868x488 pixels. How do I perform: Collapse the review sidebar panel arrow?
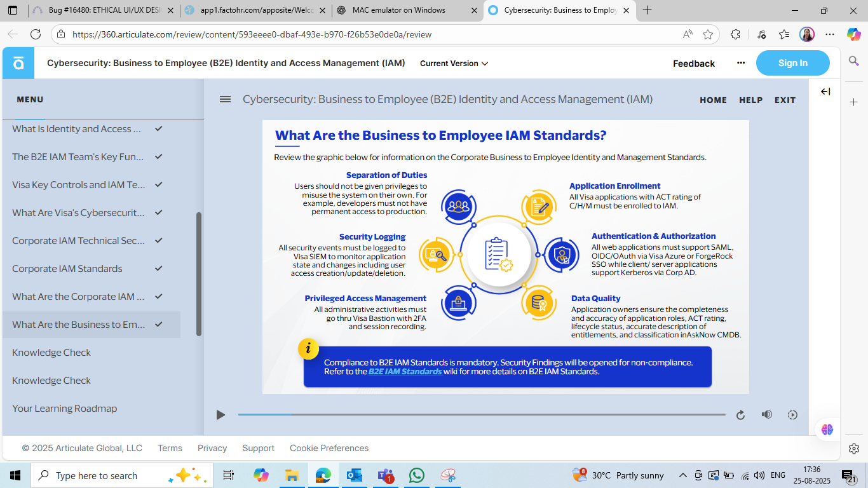pos(825,91)
